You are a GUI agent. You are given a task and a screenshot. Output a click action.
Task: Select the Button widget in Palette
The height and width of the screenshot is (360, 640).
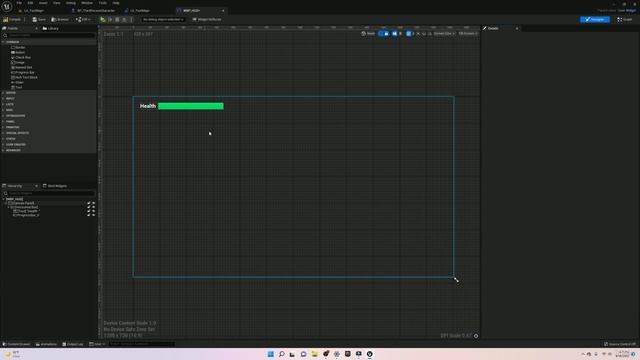pyautogui.click(x=18, y=52)
